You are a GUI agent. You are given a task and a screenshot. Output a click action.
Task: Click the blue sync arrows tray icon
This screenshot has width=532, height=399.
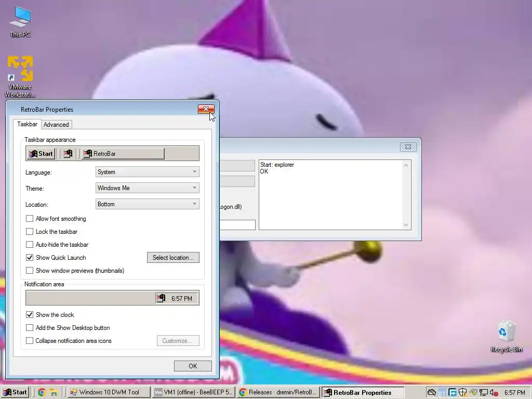453,393
